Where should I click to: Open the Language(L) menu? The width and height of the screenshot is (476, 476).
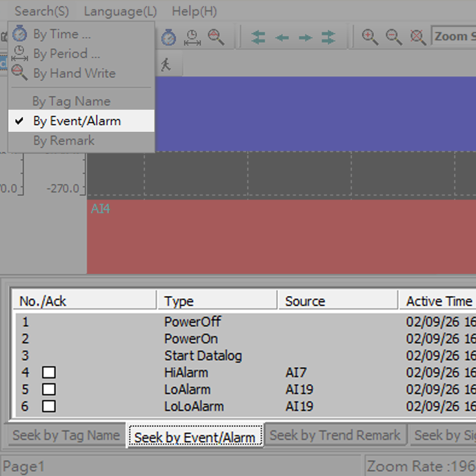pos(120,11)
